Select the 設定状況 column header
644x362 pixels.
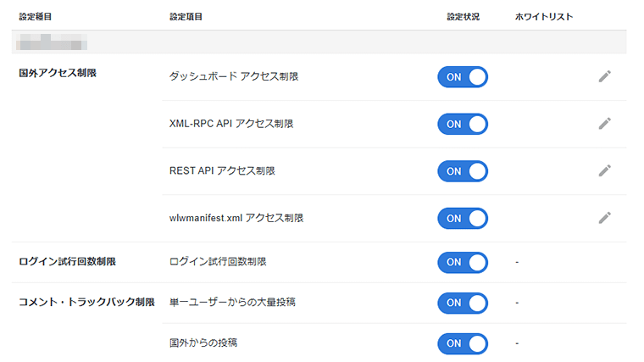[x=463, y=16]
